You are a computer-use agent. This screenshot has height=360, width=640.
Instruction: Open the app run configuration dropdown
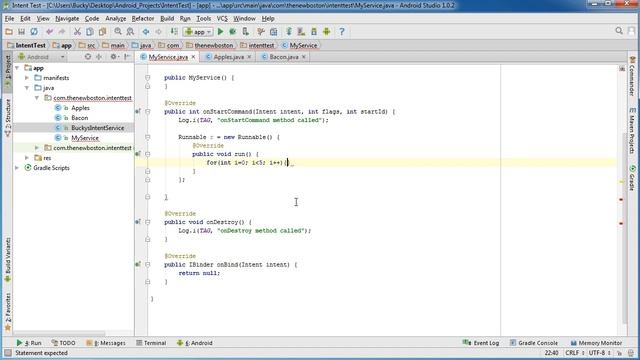click(198, 32)
